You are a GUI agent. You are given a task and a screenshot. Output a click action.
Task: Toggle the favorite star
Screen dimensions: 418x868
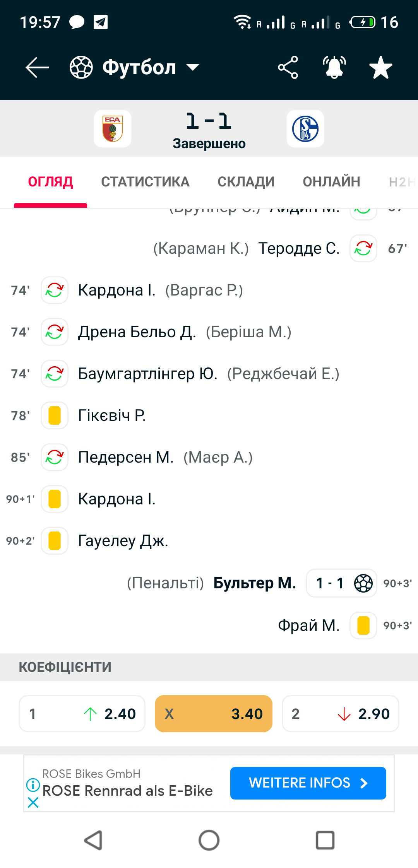pos(381,67)
